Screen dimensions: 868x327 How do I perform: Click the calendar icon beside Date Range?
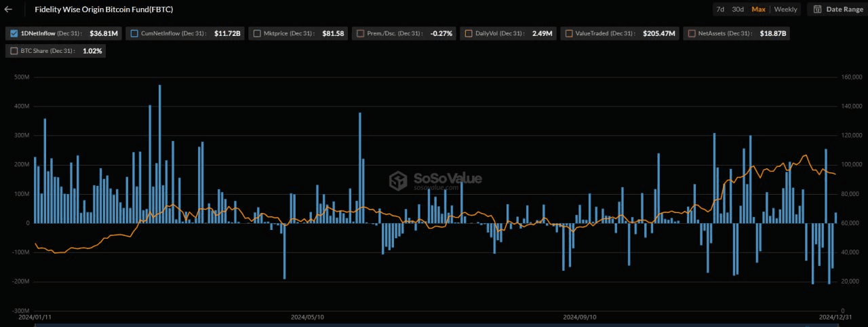pos(817,9)
